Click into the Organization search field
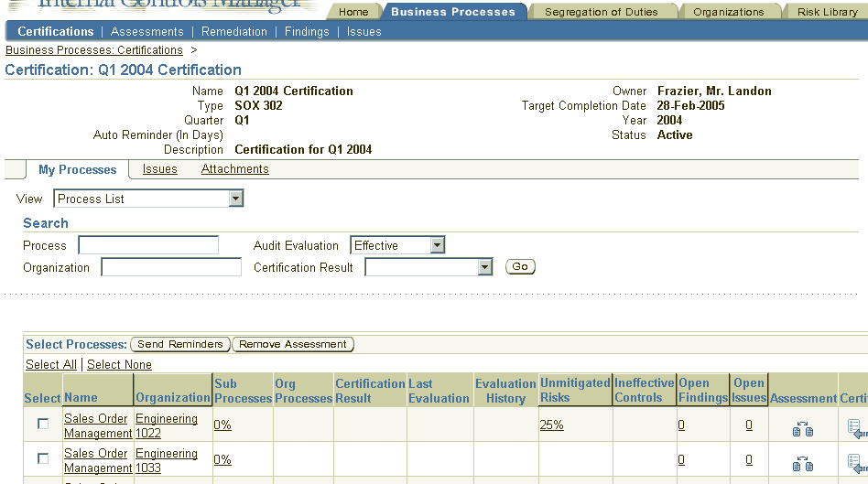The image size is (868, 484). pyautogui.click(x=171, y=267)
